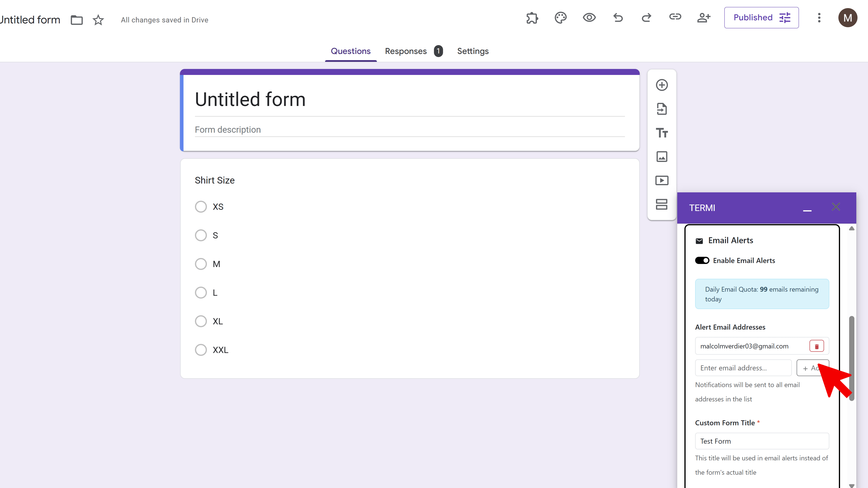Open the theme color customization palette
The width and height of the screenshot is (868, 488).
click(x=560, y=18)
